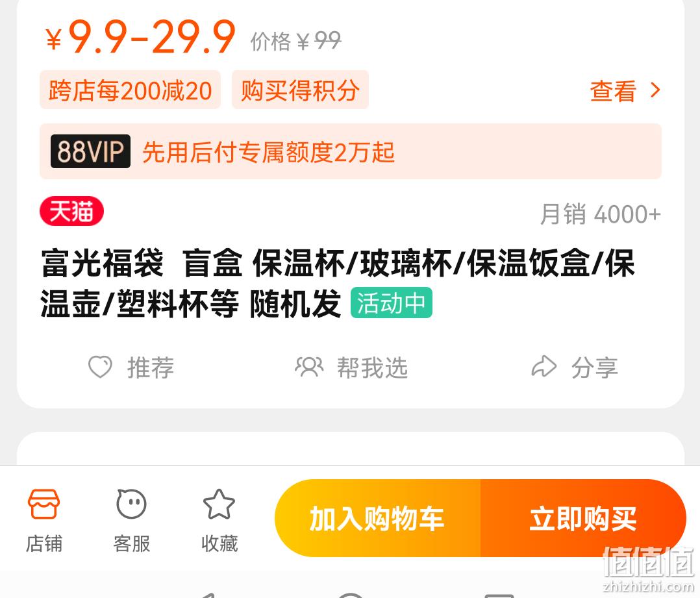The image size is (700, 598).
Task: Tap the 店铺 label text
Action: click(x=44, y=543)
